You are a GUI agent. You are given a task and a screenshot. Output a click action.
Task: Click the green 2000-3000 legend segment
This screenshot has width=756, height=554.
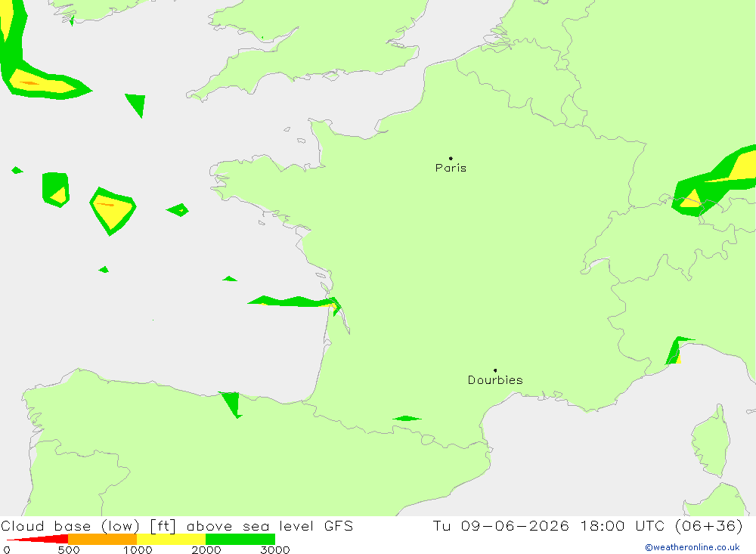(x=240, y=539)
